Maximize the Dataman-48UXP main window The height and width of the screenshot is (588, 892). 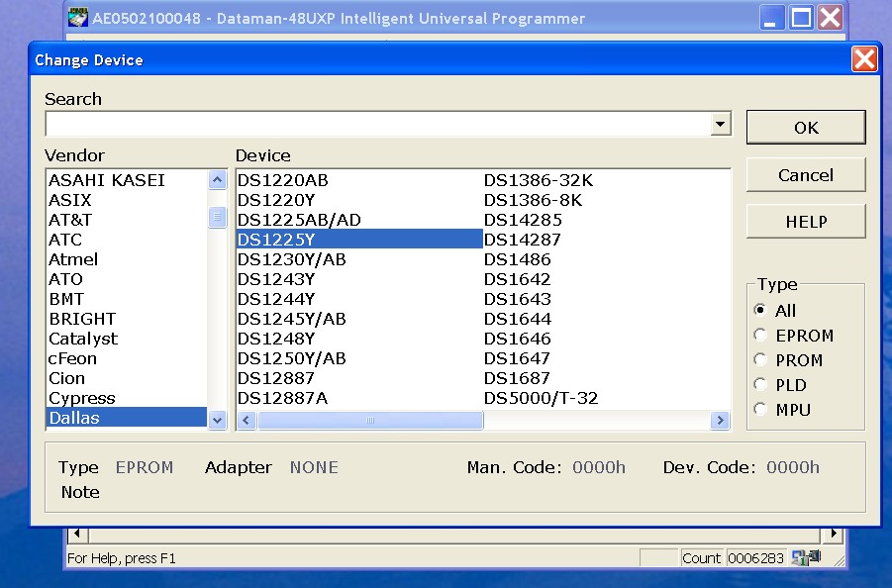click(x=801, y=18)
